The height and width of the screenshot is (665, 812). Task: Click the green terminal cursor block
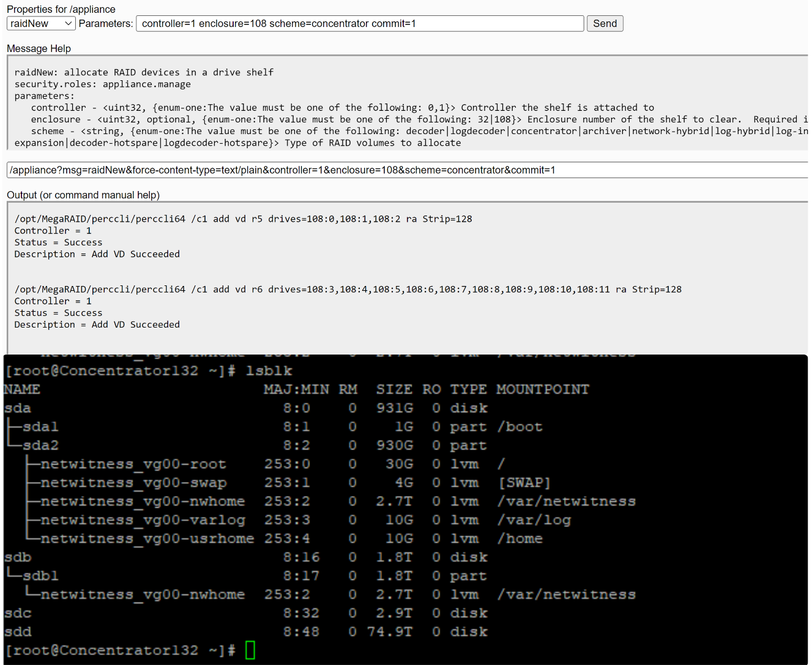pos(250,650)
